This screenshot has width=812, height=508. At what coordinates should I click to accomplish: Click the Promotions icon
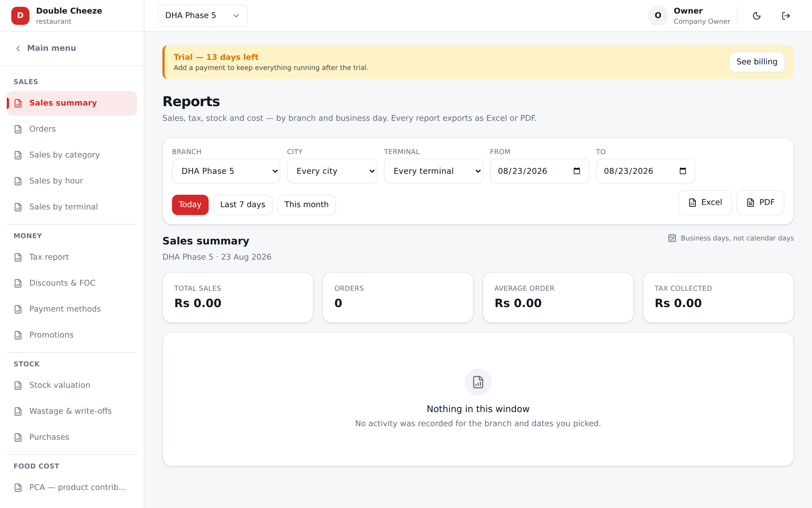tap(18, 335)
